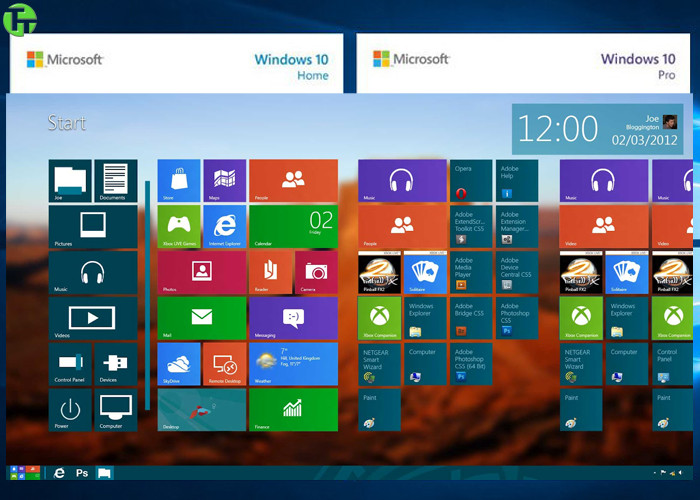Open the Computer tile beside Power

click(x=116, y=410)
